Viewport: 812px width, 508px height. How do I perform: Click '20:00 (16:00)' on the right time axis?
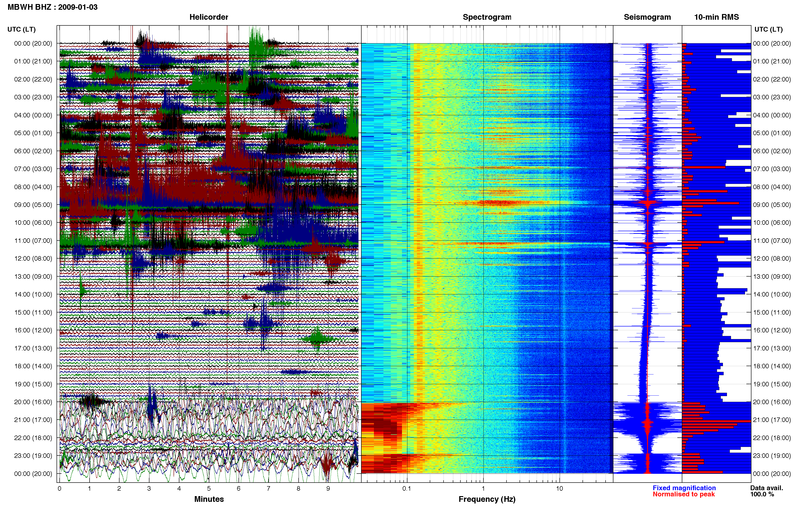pos(772,402)
